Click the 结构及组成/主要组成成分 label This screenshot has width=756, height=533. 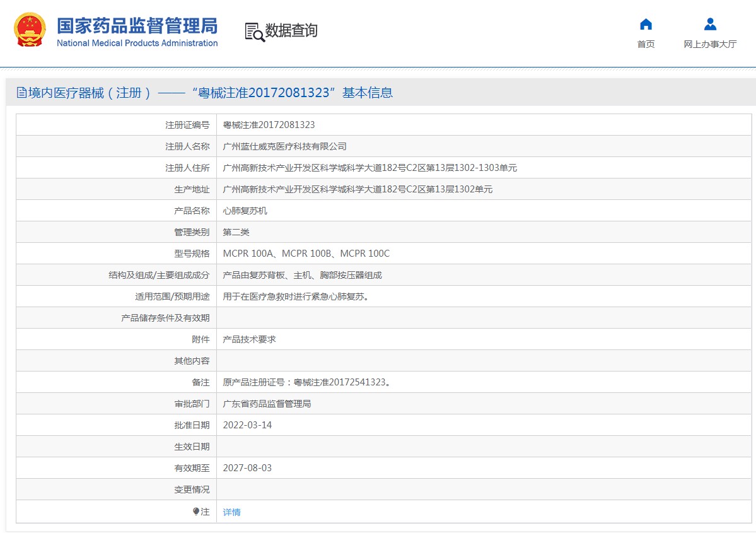[x=159, y=275]
